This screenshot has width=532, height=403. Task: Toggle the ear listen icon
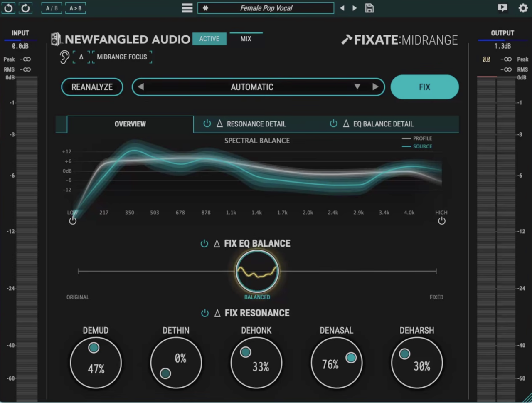[x=64, y=57]
